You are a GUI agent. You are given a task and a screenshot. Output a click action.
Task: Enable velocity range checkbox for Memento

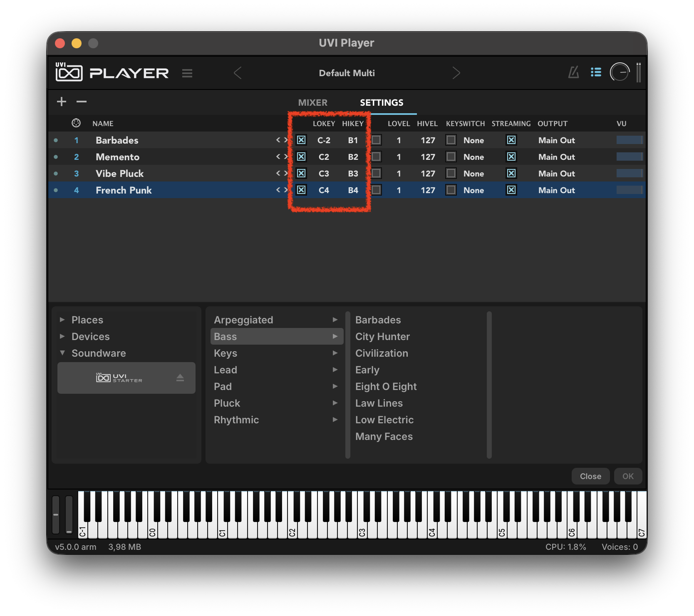click(376, 156)
